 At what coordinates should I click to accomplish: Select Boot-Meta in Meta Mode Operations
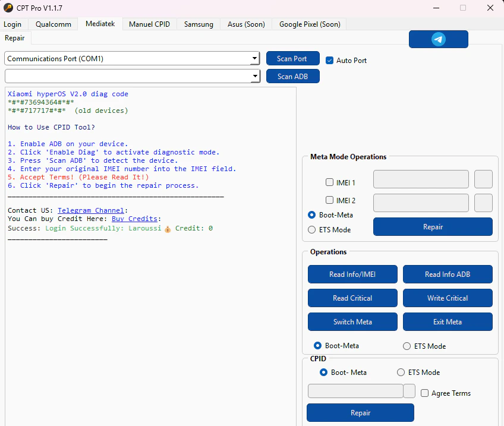point(312,215)
